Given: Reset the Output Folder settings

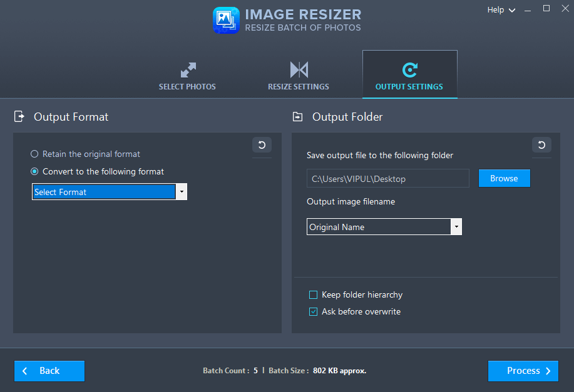Looking at the screenshot, I should click(541, 144).
